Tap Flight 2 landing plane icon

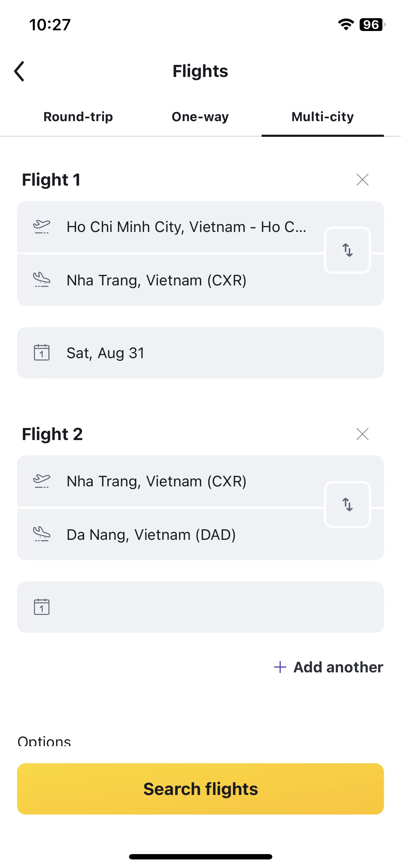pos(42,534)
